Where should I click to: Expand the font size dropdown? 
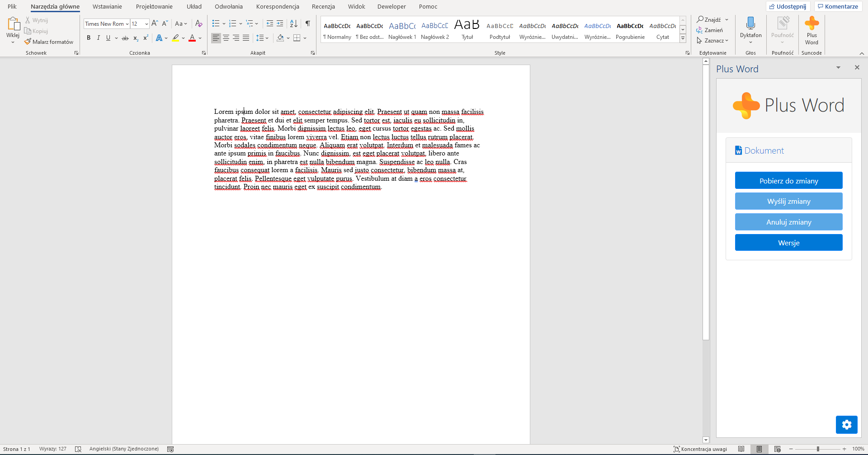146,24
